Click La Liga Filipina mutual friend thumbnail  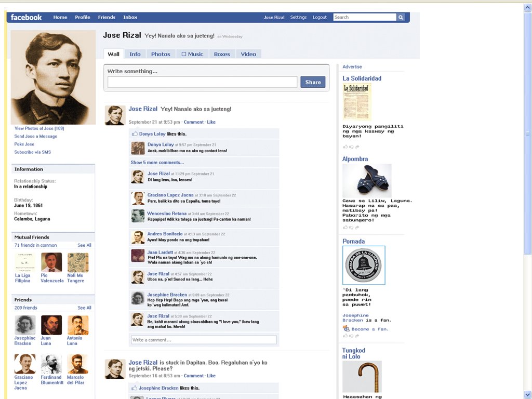25,262
